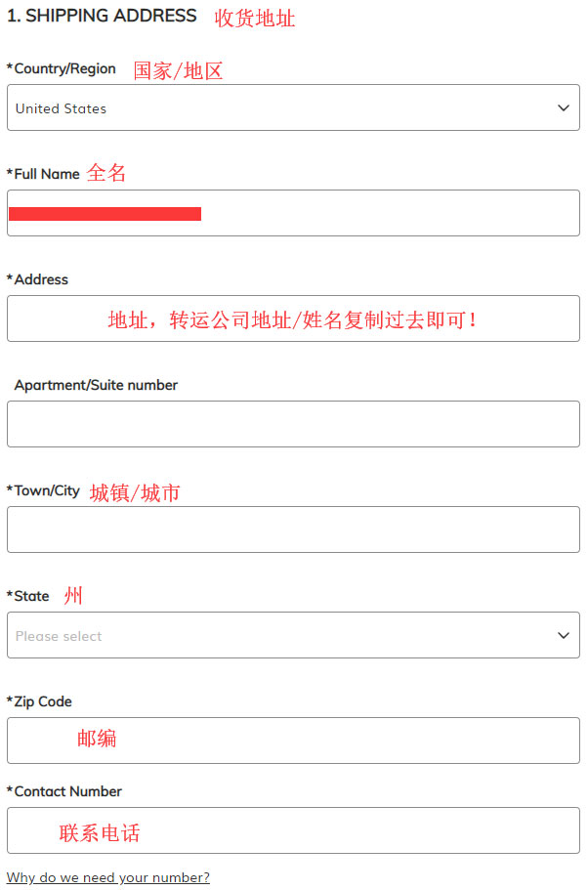Screen dimensions: 588x890
Task: Click the Apartment/Suite number label
Action: point(96,385)
